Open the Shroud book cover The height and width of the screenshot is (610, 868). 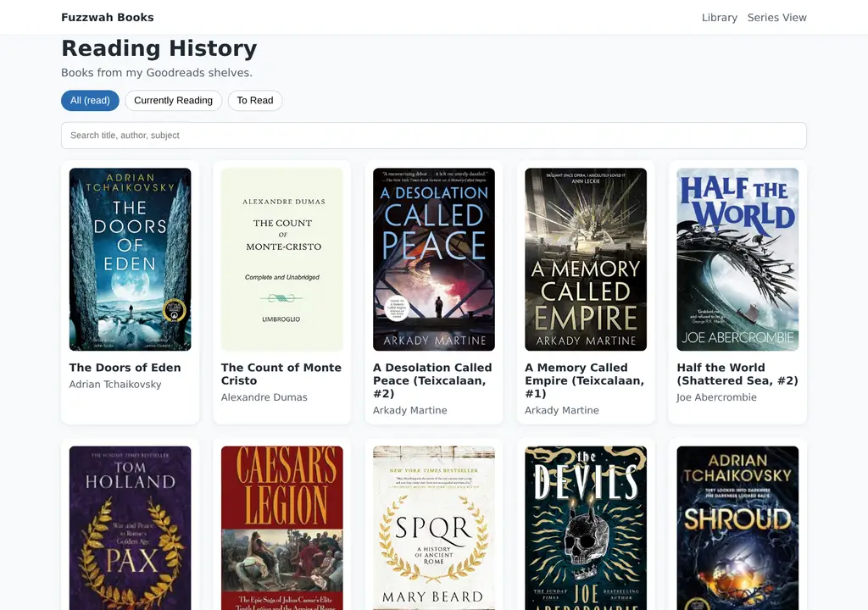tap(737, 528)
